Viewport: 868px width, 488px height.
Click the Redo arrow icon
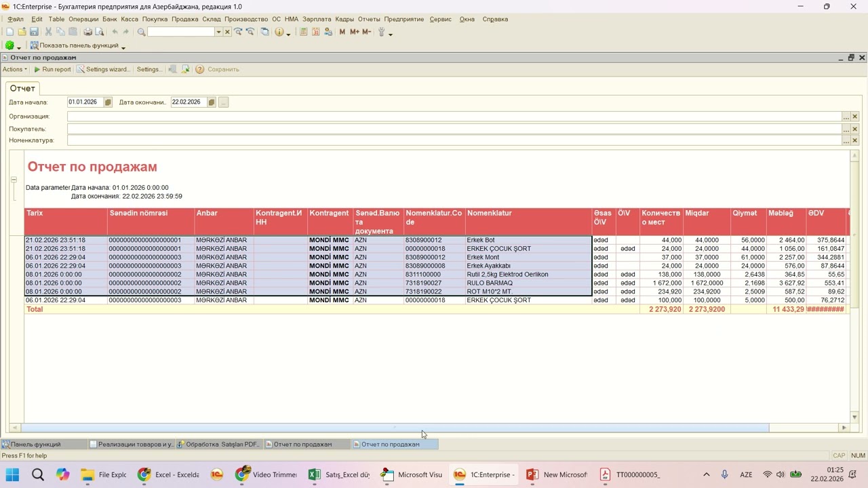[126, 32]
